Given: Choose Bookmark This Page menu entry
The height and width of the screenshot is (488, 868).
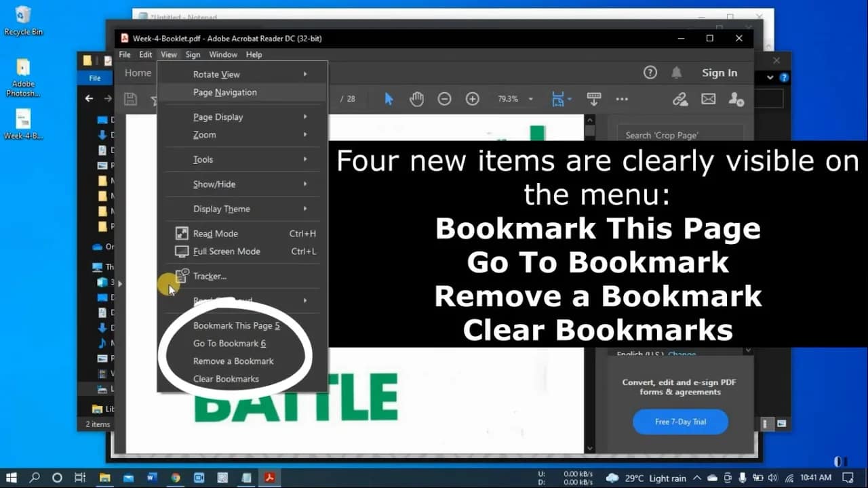Looking at the screenshot, I should pos(236,326).
